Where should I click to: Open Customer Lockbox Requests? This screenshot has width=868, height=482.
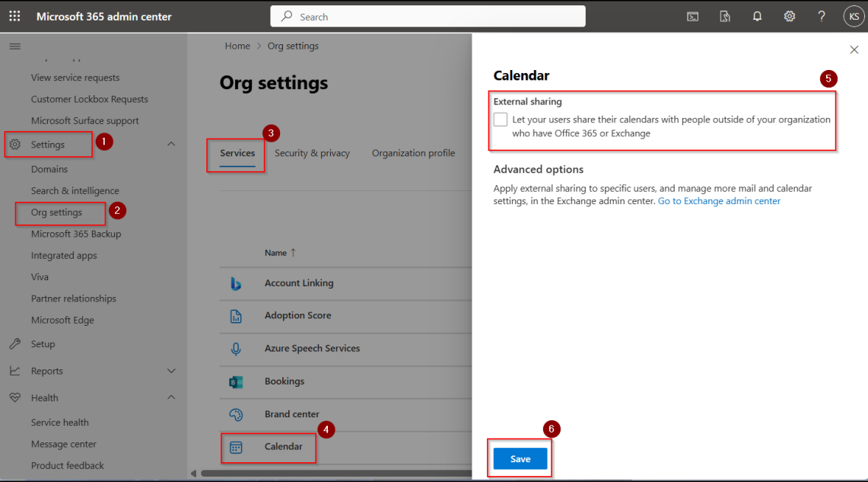(x=90, y=99)
